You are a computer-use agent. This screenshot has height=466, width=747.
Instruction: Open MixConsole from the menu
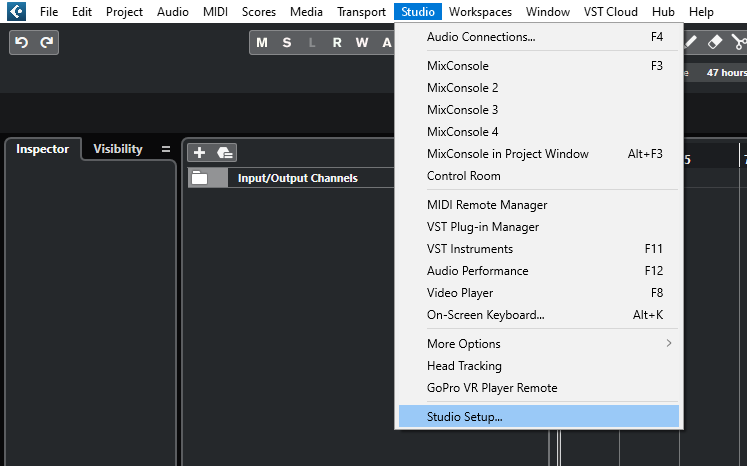click(x=539, y=66)
